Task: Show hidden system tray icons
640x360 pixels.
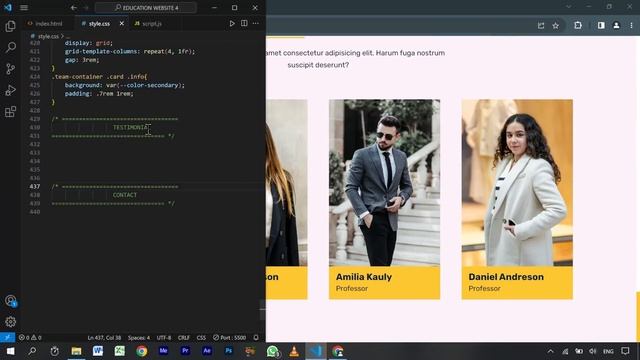Action: pos(550,351)
